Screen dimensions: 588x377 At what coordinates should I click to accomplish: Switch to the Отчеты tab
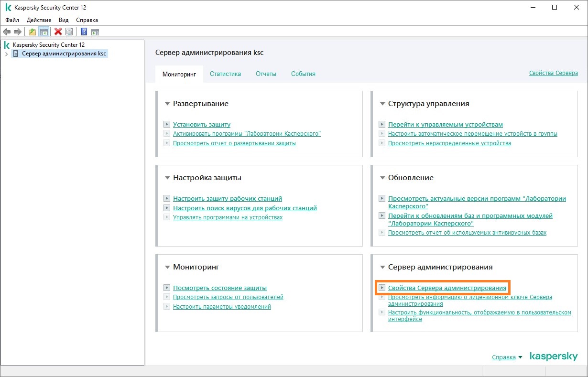[x=266, y=74]
